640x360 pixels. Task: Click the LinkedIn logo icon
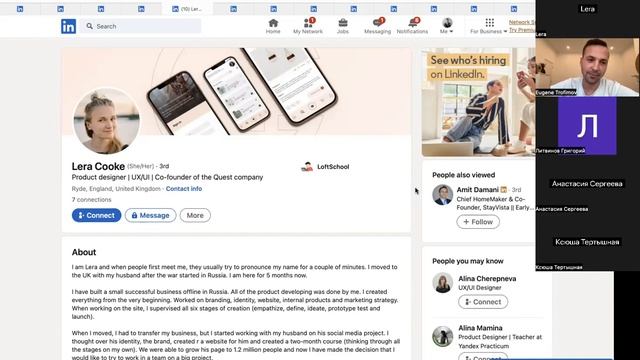pos(69,26)
